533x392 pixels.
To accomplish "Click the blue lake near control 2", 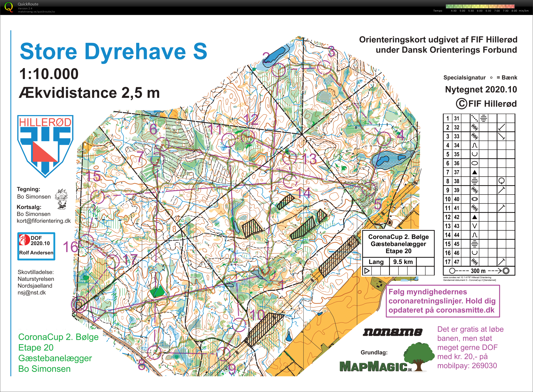I will click(x=275, y=55).
